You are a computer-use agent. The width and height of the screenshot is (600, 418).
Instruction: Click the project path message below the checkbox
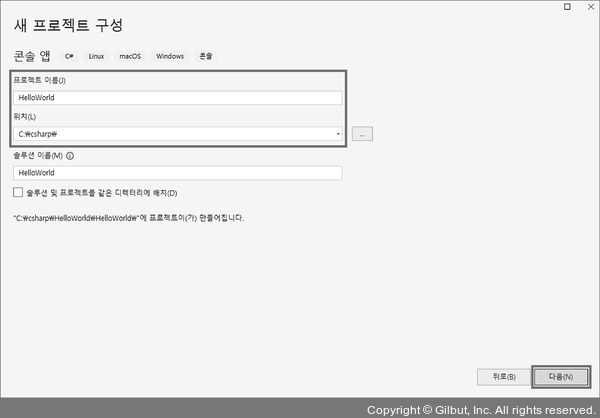coord(128,217)
